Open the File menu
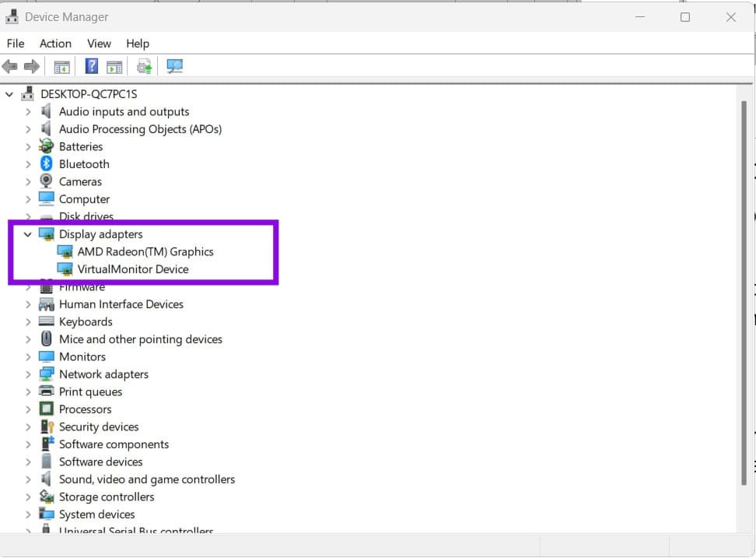 pos(16,44)
